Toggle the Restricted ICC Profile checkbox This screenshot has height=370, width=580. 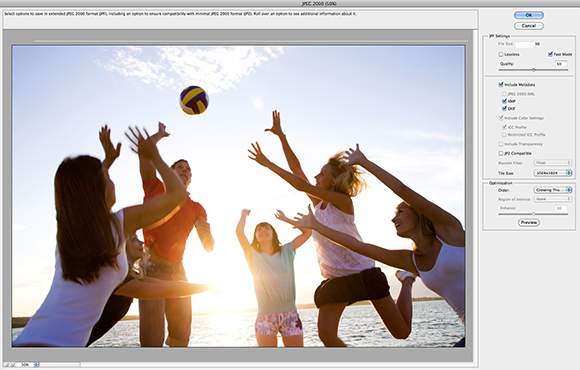pyautogui.click(x=504, y=135)
